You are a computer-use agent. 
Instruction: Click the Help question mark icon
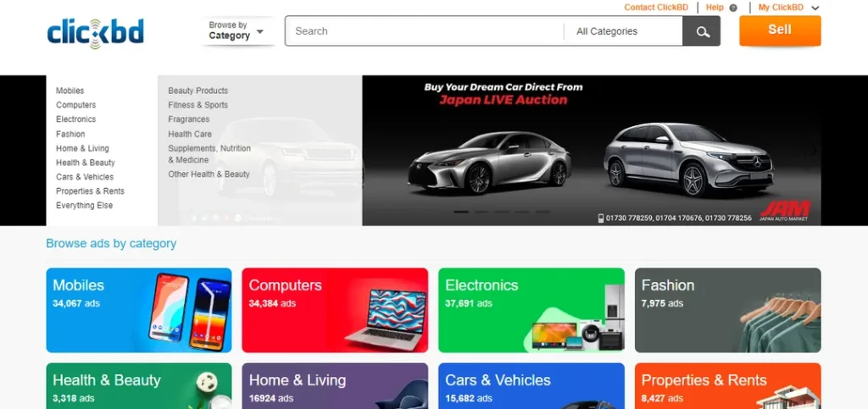[x=733, y=8]
